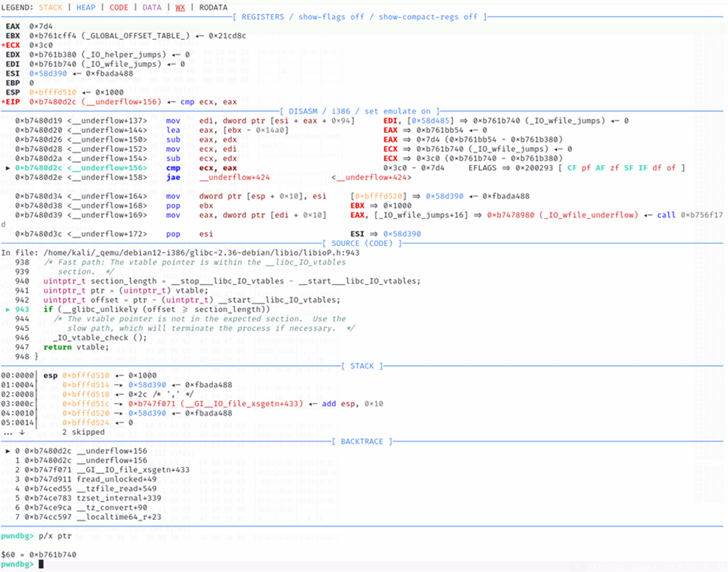Click the jae __underflow+424 jump target
Image resolution: width=728 pixels, height=572 pixels.
click(234, 177)
